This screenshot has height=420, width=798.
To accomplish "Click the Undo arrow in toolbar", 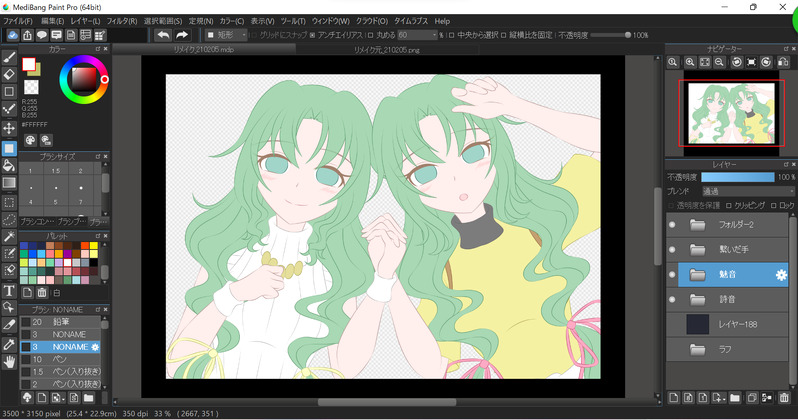I will click(163, 35).
